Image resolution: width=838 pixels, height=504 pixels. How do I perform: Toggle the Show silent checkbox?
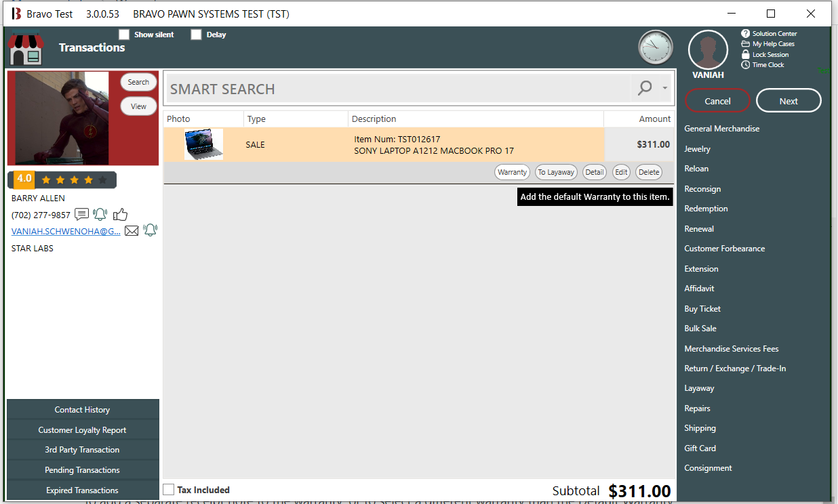coord(123,35)
